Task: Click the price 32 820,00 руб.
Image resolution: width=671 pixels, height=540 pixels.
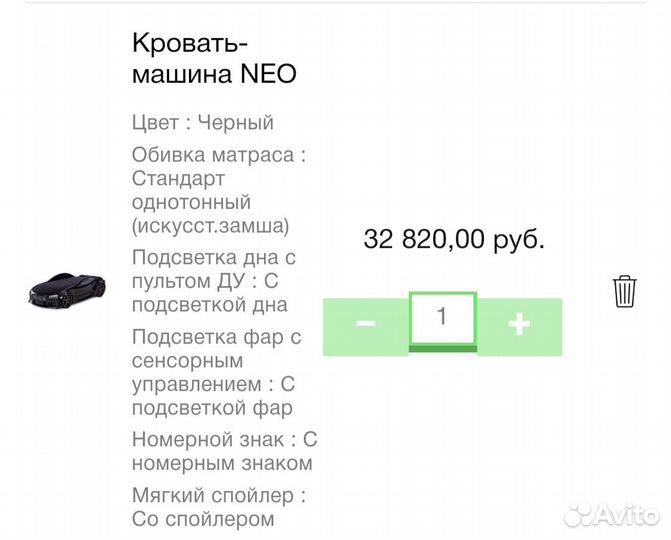Action: [x=454, y=239]
